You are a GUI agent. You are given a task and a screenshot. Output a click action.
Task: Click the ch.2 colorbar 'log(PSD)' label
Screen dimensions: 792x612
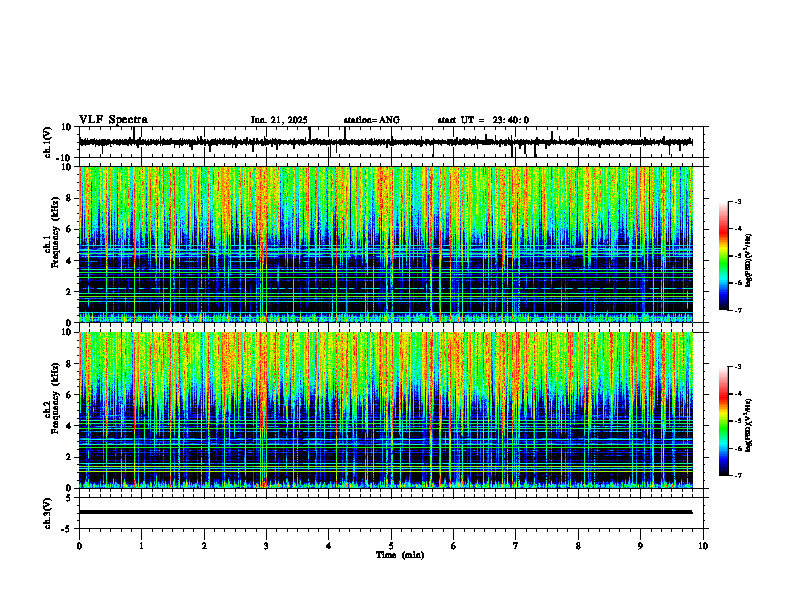coord(749,424)
